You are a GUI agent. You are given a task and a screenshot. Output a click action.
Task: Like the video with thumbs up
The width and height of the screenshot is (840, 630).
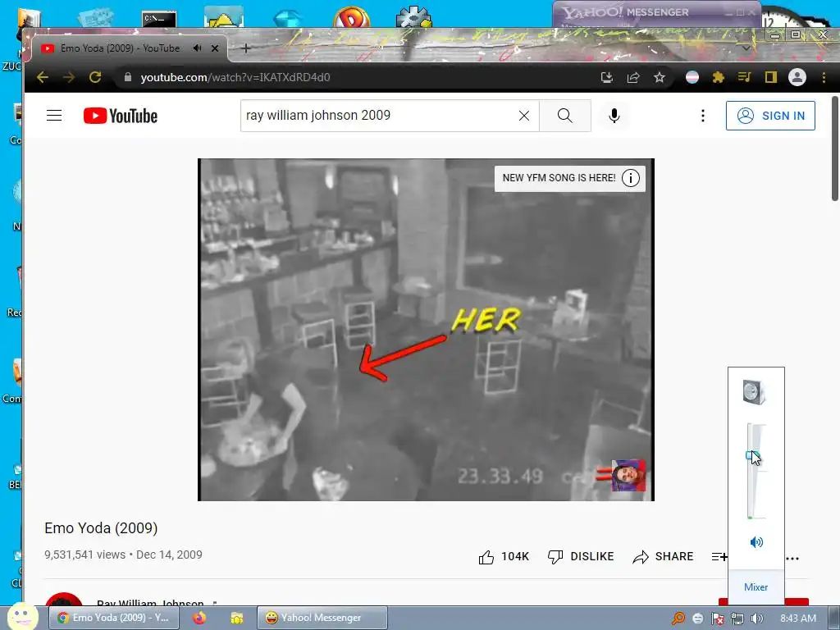(504, 557)
